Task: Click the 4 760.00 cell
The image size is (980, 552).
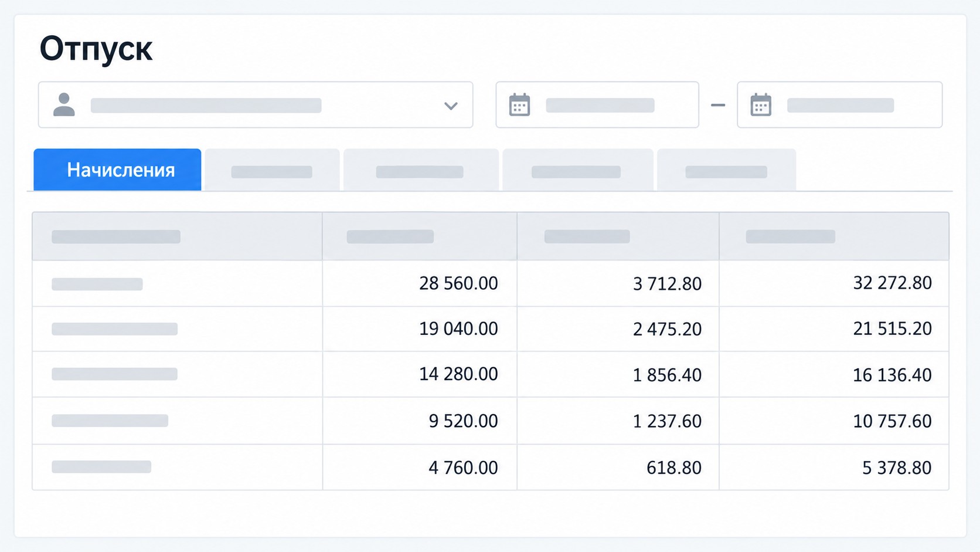Action: pos(420,467)
